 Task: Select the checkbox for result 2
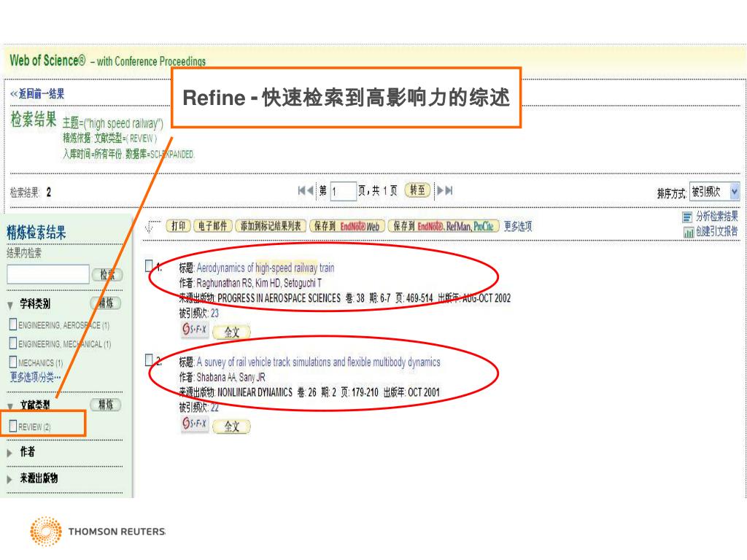(x=149, y=360)
